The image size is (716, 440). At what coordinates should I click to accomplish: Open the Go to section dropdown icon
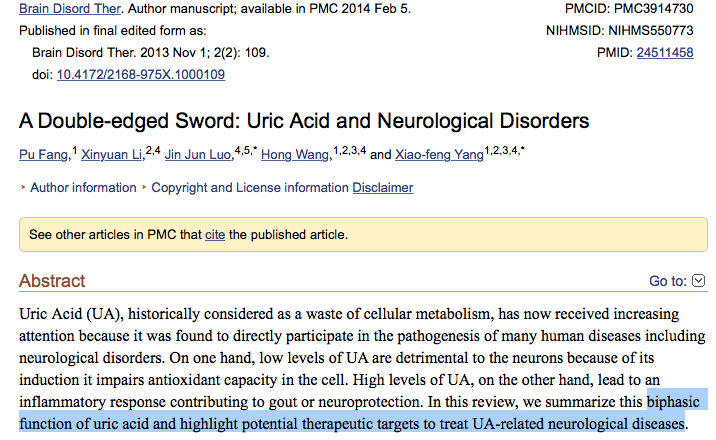699,281
